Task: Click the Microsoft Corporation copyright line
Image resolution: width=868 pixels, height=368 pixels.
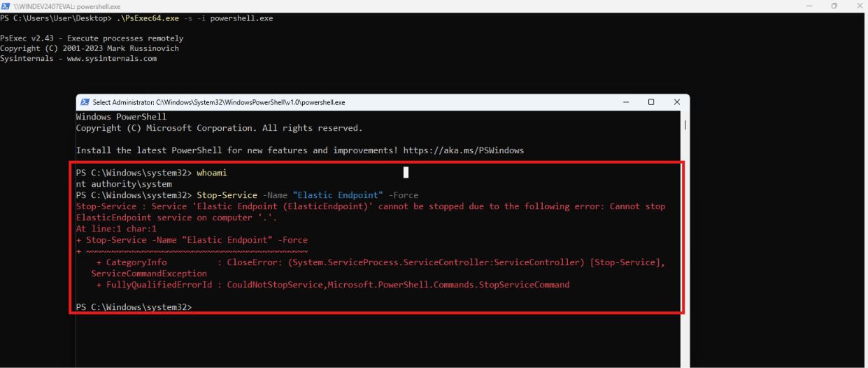Action: pyautogui.click(x=219, y=128)
